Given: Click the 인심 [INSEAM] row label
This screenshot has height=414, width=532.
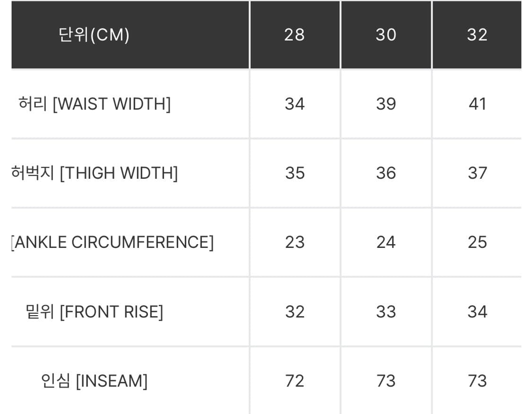Looking at the screenshot, I should [95, 381].
